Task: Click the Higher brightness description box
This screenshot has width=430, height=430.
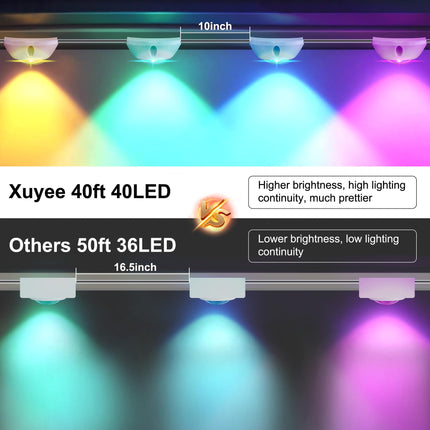Action: point(332,192)
